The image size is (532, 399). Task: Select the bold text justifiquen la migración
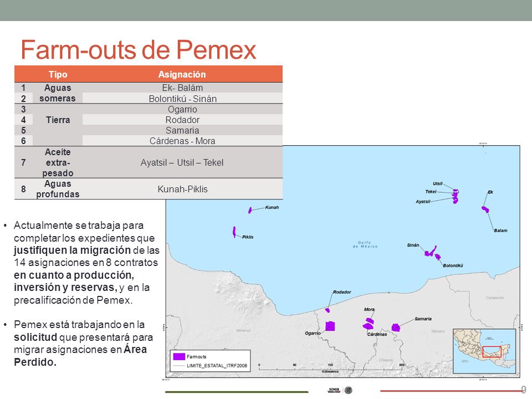tap(72, 250)
